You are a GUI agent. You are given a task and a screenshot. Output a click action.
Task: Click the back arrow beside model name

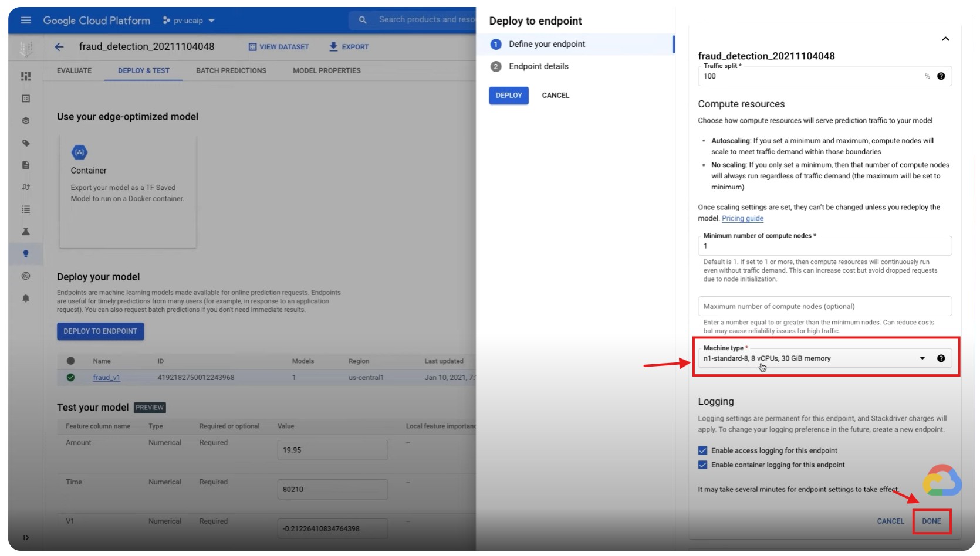click(59, 47)
